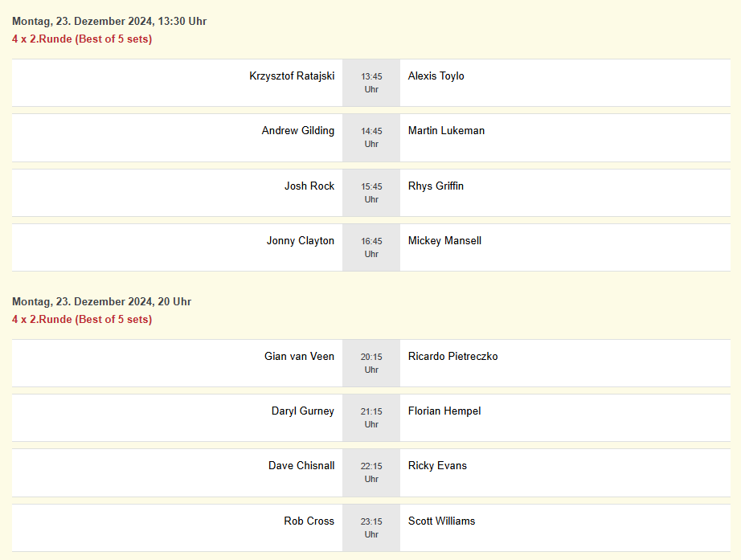Select Rhys Griffin name
This screenshot has height=560, width=741.
(436, 186)
